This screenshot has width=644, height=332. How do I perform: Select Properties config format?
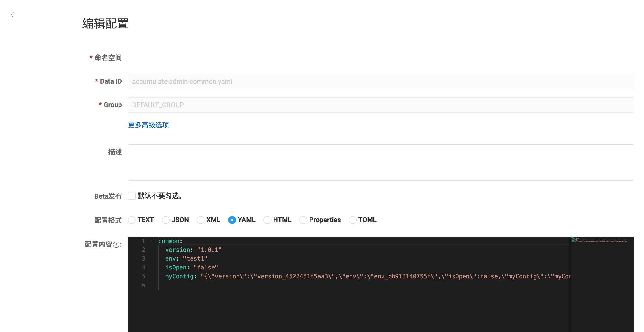[303, 220]
